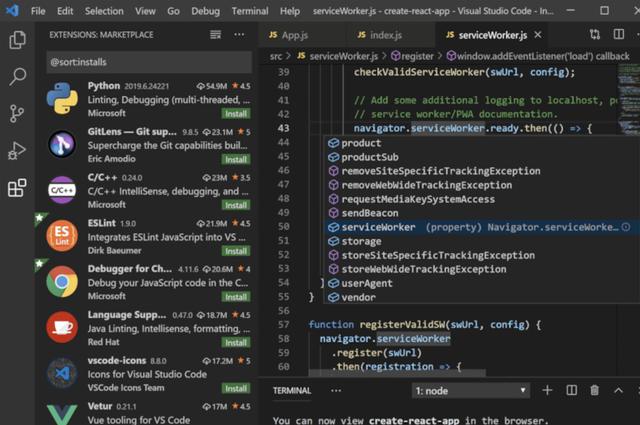Click the Extensions icon in activity bar
The width and height of the screenshot is (640, 425).
coord(17,188)
